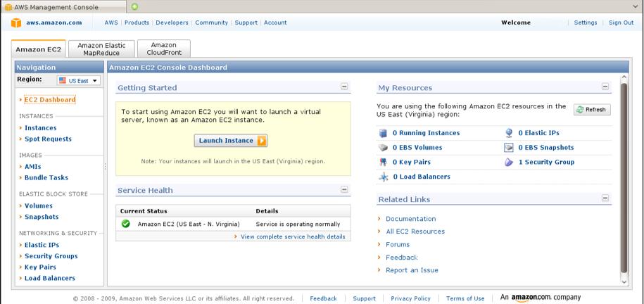Open Snapshots in navigation
The width and height of the screenshot is (644, 304).
coord(42,217)
